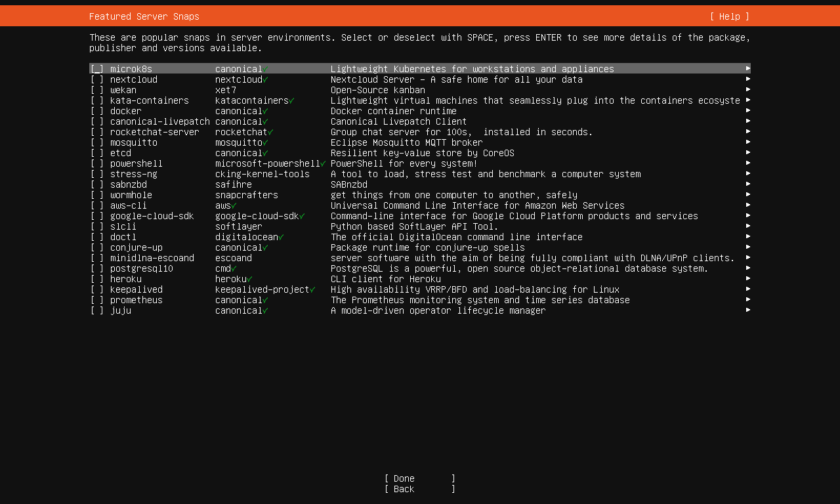Open the Help menu in header
This screenshot has height=504, width=840.
(729, 16)
